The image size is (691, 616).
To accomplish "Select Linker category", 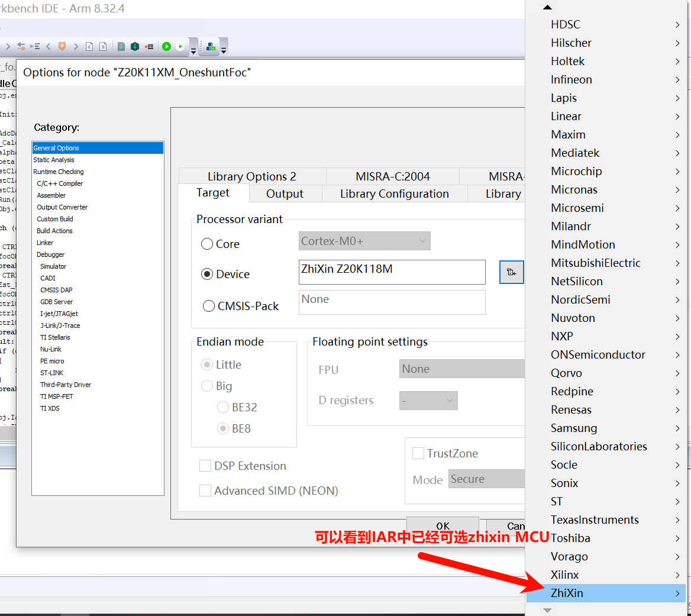I will point(98,243).
